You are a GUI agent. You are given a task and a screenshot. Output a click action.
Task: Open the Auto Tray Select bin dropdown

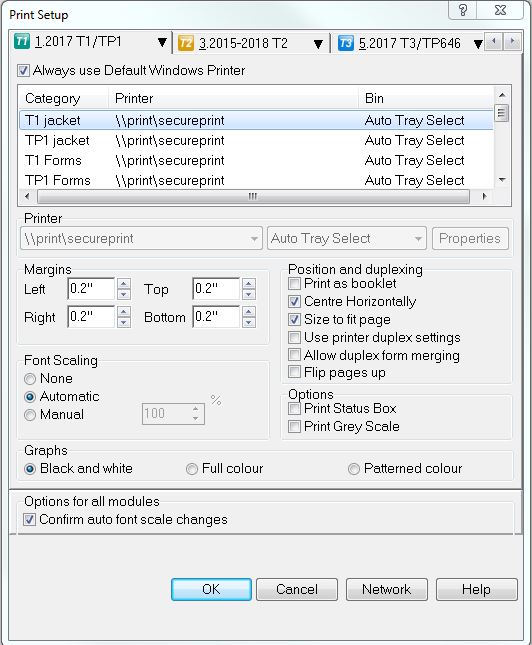(346, 239)
